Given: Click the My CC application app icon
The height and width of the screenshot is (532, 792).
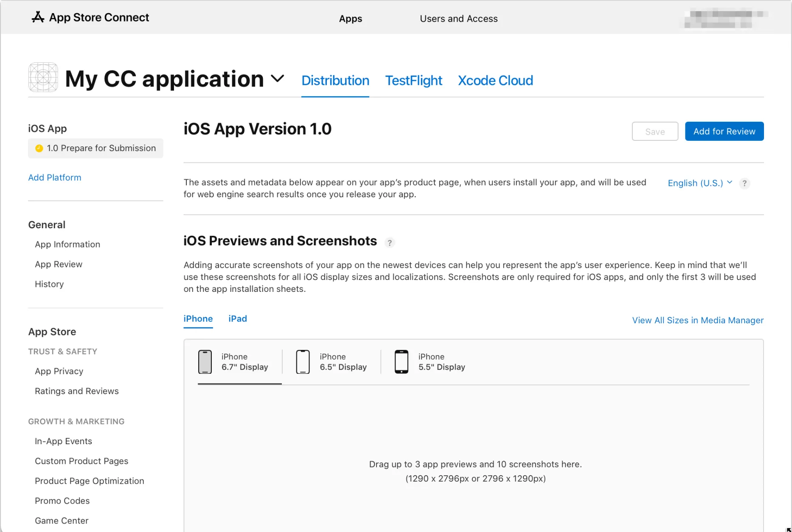Looking at the screenshot, I should click(43, 77).
